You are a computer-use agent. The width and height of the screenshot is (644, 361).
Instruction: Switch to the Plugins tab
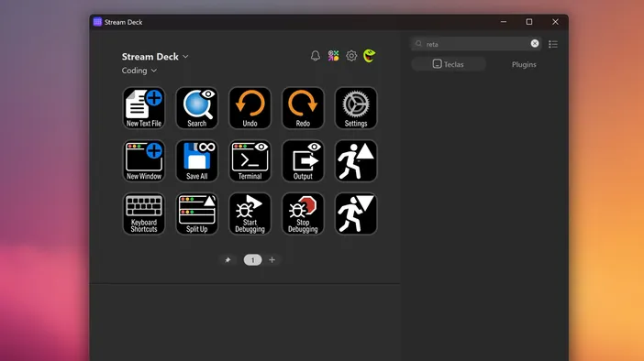524,64
